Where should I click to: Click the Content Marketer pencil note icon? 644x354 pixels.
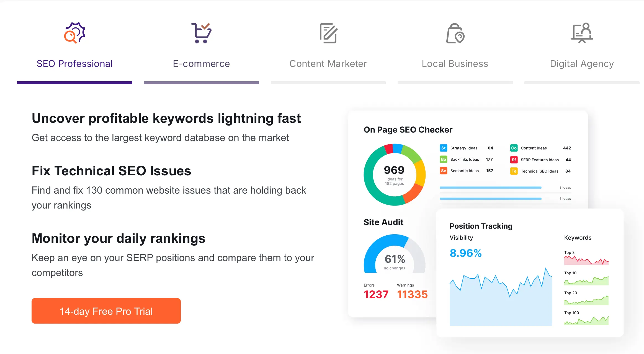click(328, 33)
